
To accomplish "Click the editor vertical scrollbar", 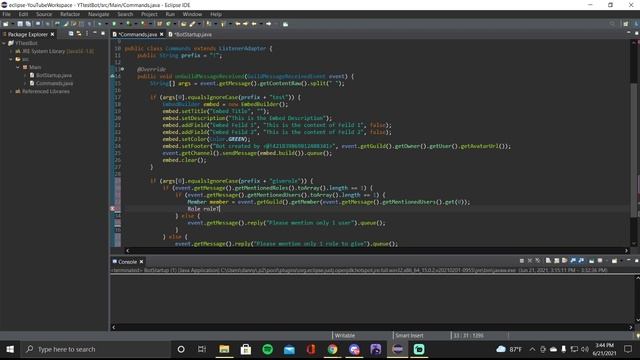I will point(633,143).
